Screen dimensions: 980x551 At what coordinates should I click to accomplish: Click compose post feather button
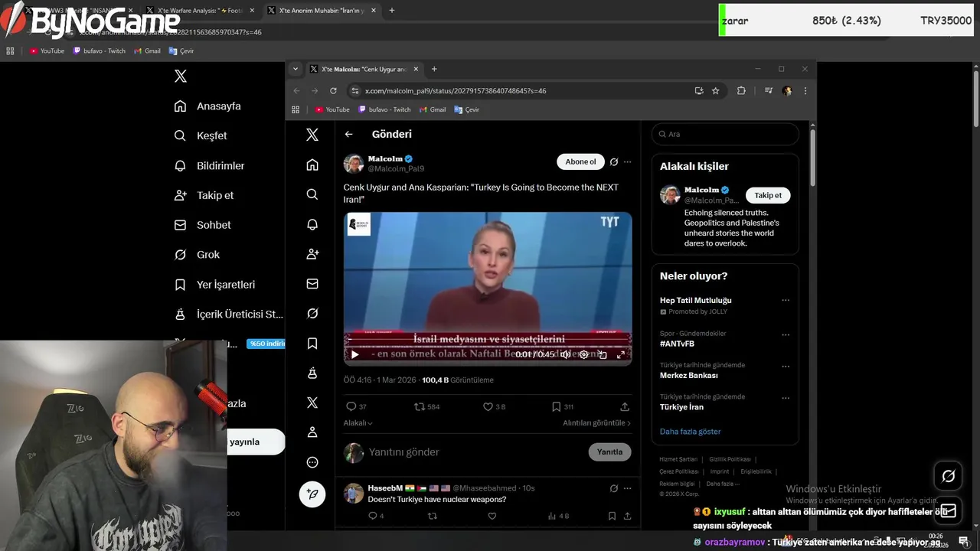[312, 494]
